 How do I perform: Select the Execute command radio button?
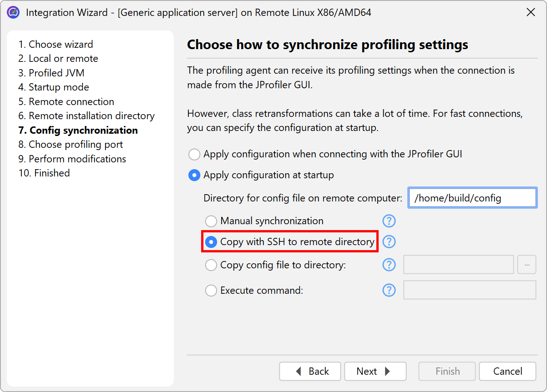pyautogui.click(x=211, y=290)
